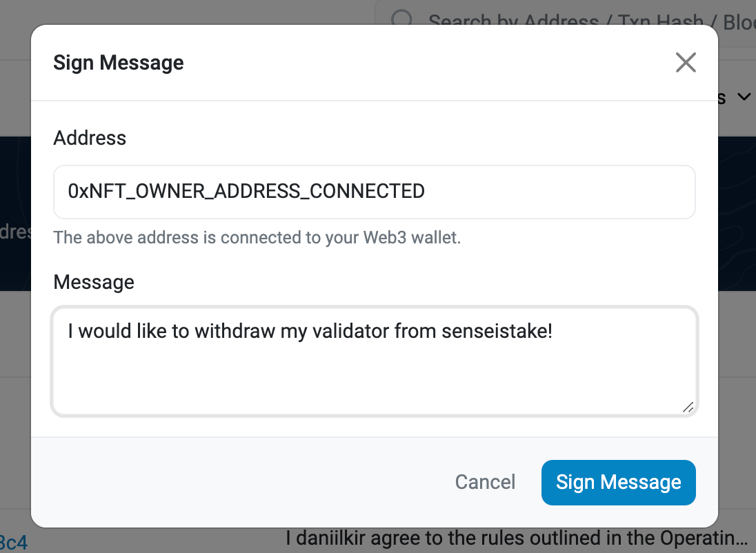The image size is (756, 553).
Task: Click the daniilkir agreement message row
Action: (x=517, y=538)
